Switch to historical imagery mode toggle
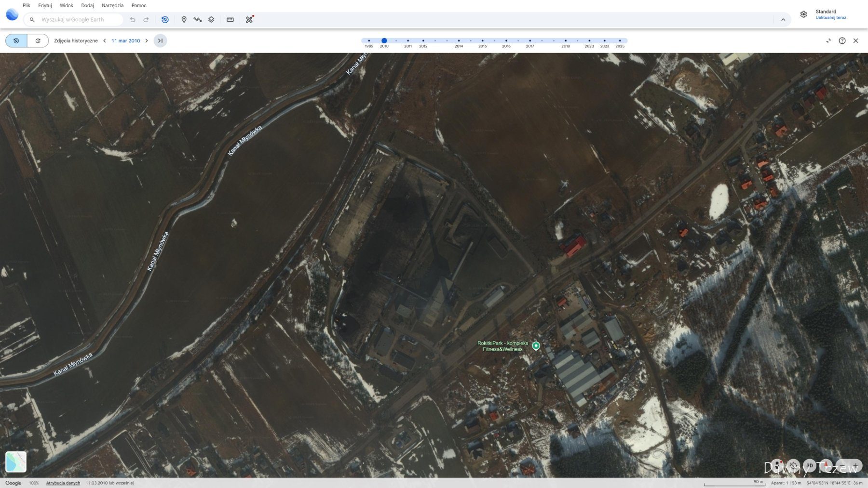 click(x=16, y=41)
